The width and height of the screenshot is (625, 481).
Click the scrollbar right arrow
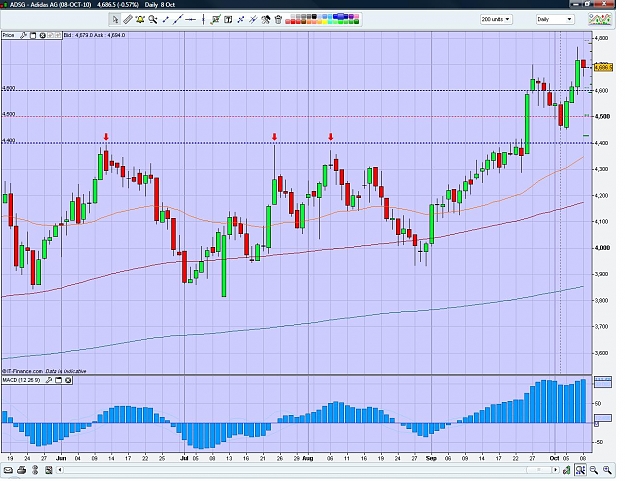(555, 470)
